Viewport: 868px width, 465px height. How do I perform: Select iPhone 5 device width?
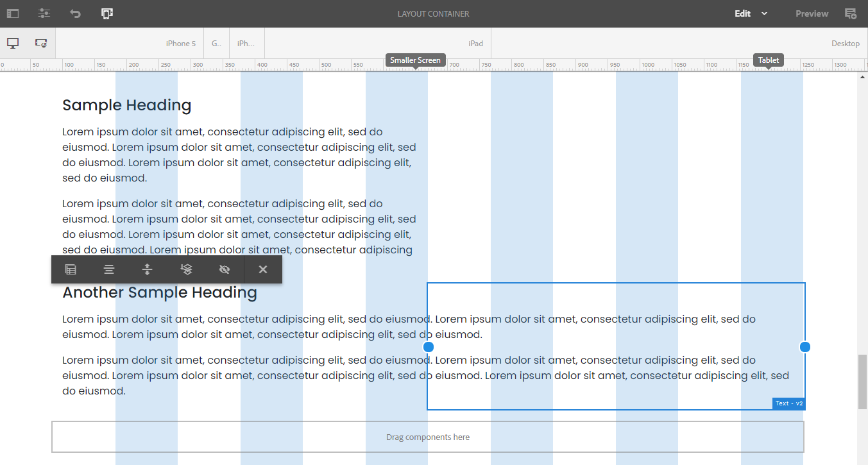(130, 44)
